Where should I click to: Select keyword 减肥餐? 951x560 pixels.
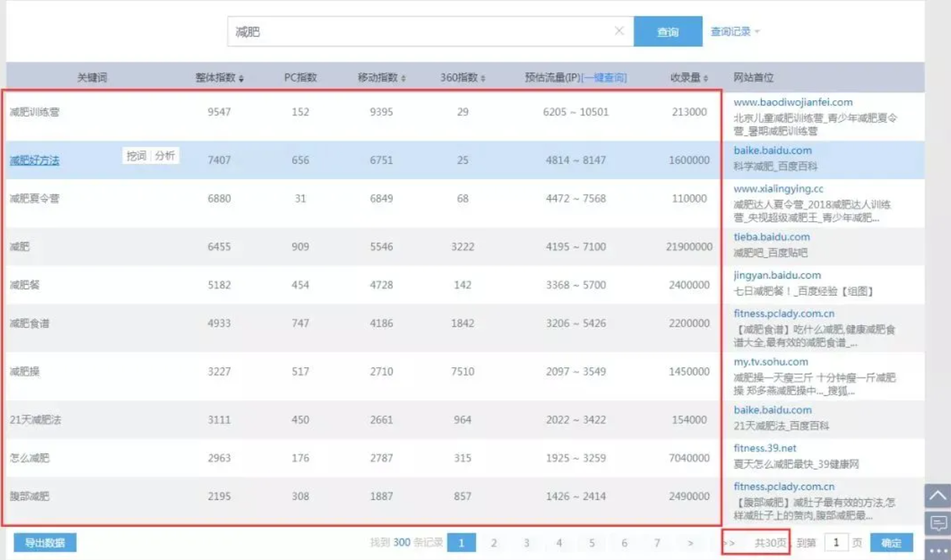pyautogui.click(x=24, y=285)
